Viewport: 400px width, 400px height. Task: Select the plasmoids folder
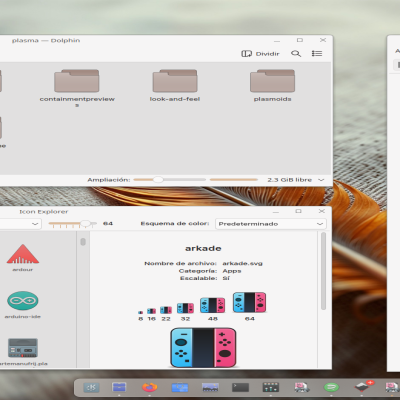pyautogui.click(x=272, y=85)
